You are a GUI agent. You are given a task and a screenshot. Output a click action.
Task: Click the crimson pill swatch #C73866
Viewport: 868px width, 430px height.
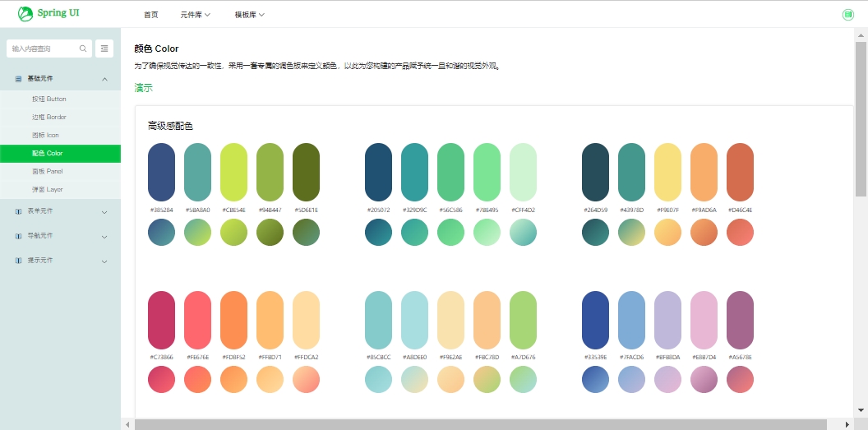coord(162,320)
